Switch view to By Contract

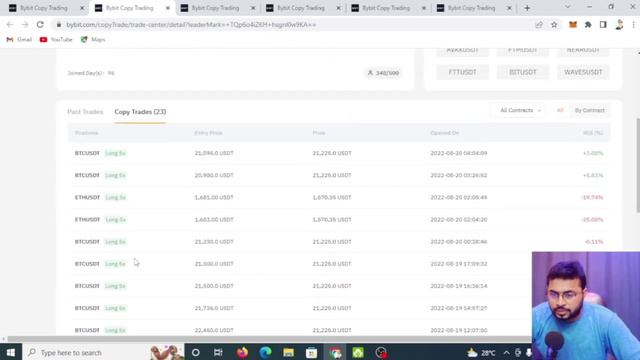tap(589, 110)
